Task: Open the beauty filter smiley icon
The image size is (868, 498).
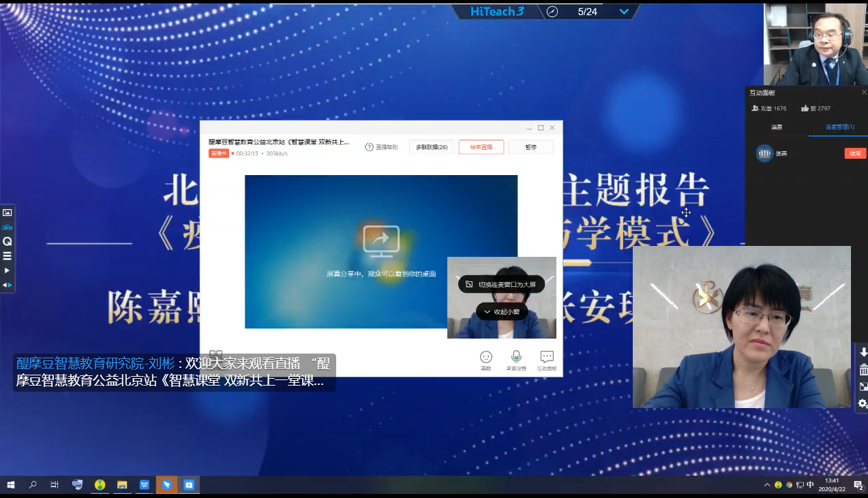Action: pyautogui.click(x=485, y=358)
